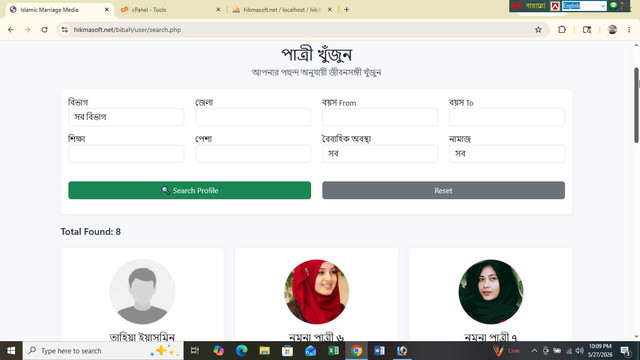Open the notification center icon
640x360 pixels.
coord(625,351)
